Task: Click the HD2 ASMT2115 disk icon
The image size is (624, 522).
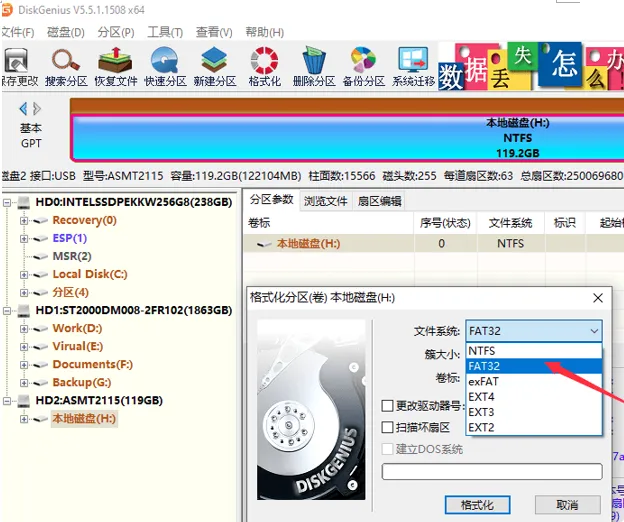Action: (x=24, y=401)
